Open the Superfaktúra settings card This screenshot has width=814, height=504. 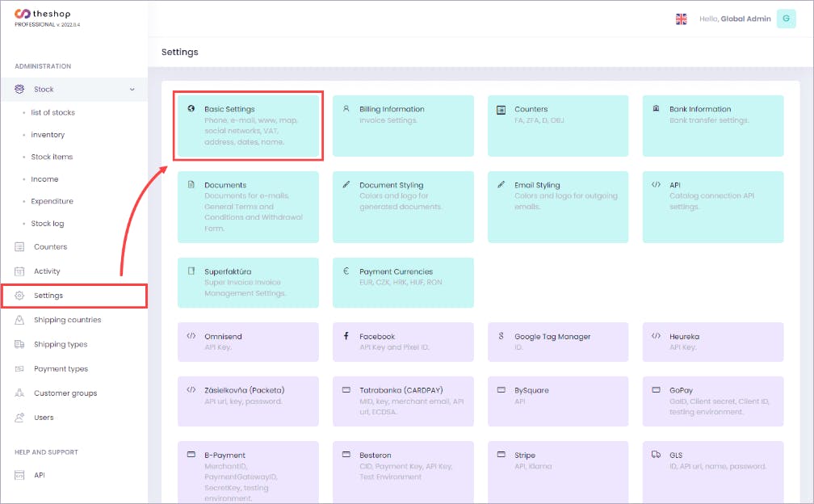[247, 282]
